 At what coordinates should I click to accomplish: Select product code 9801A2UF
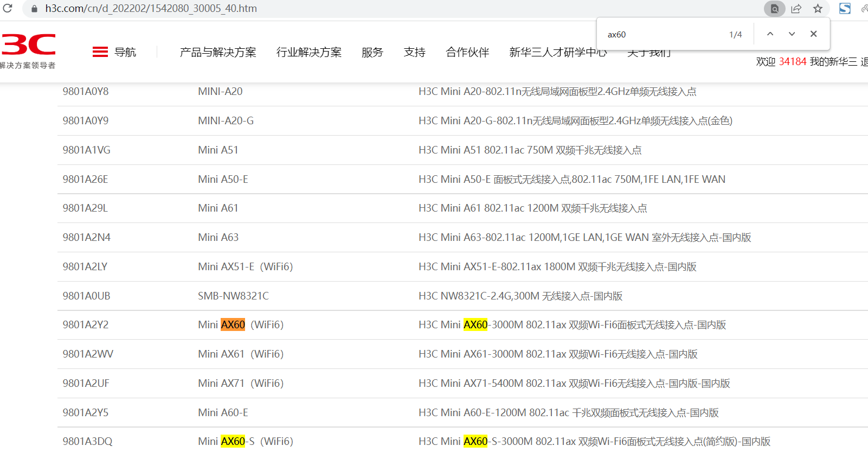tap(86, 384)
